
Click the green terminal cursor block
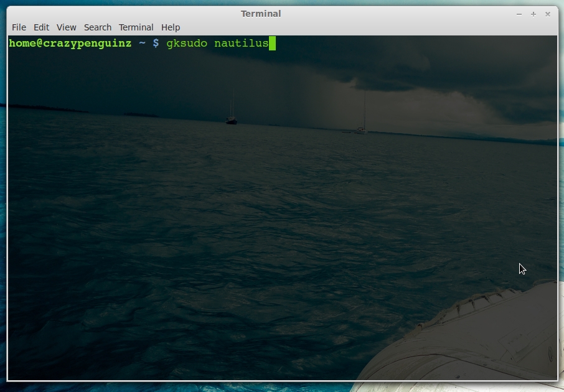tap(272, 44)
